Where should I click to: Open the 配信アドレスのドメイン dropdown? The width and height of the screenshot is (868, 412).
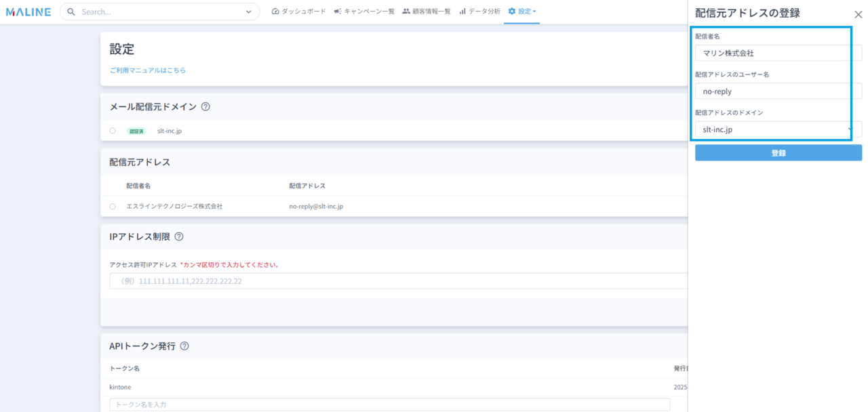pyautogui.click(x=778, y=129)
